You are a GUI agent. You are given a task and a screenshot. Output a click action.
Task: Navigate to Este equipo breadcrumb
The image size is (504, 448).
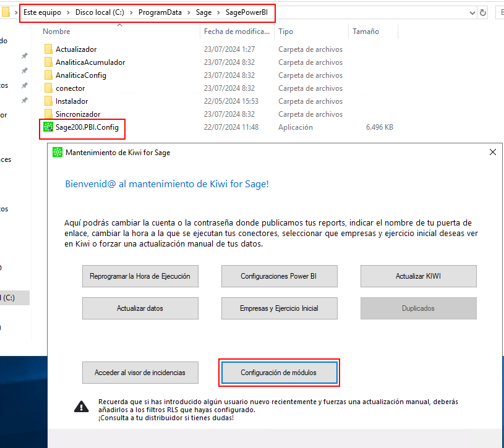coord(42,12)
